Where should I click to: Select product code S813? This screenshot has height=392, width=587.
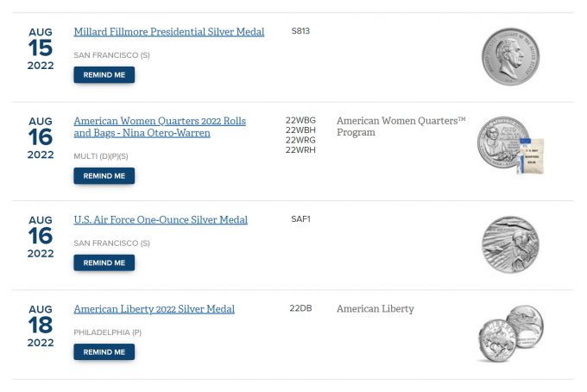300,31
